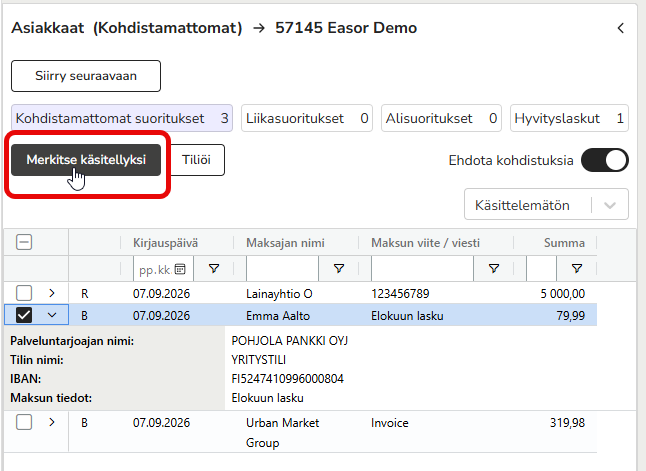The width and height of the screenshot is (646, 471).
Task: Open the Summa column filter funnel
Action: point(577,269)
